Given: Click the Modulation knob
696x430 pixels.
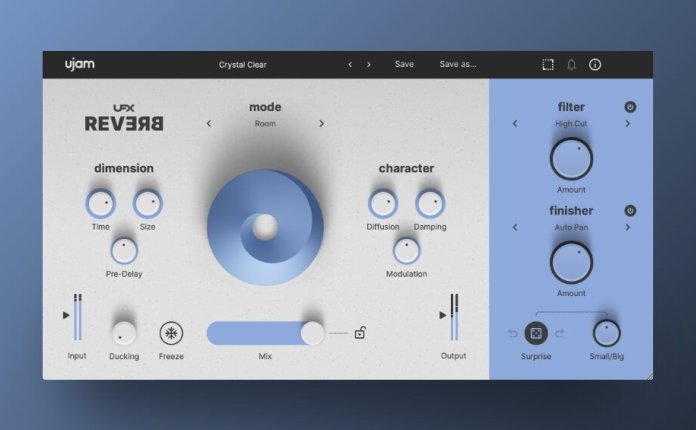Looking at the screenshot, I should pyautogui.click(x=406, y=251).
